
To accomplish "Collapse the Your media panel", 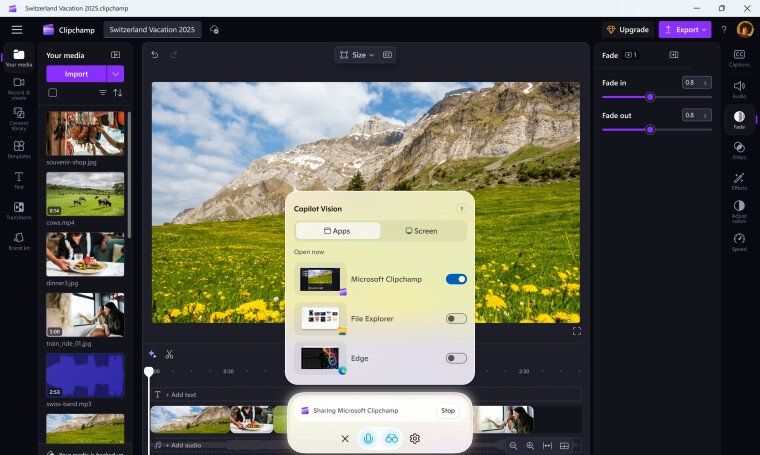I will pyautogui.click(x=115, y=55).
